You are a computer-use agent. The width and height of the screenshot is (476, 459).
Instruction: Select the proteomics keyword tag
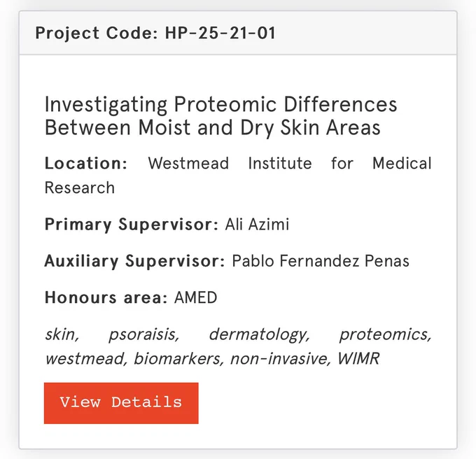coord(385,334)
